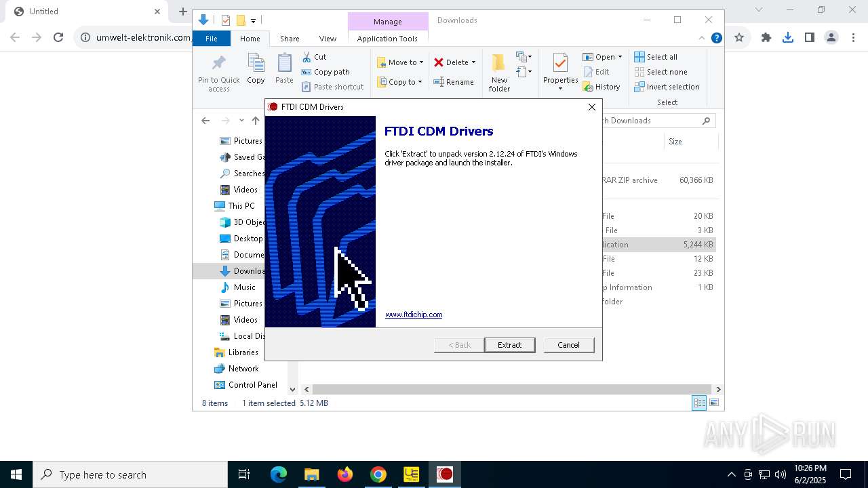Delete the selected item with red X
The width and height of the screenshot is (868, 488).
point(439,62)
